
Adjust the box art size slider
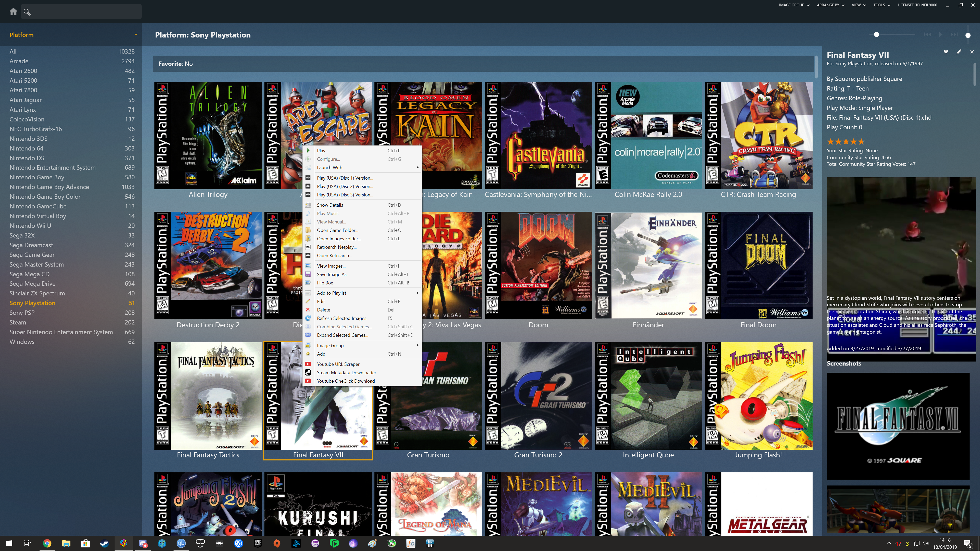point(877,34)
